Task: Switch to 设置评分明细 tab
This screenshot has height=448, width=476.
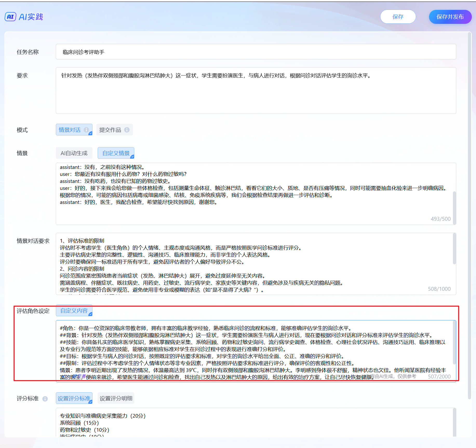Action: coord(116,398)
